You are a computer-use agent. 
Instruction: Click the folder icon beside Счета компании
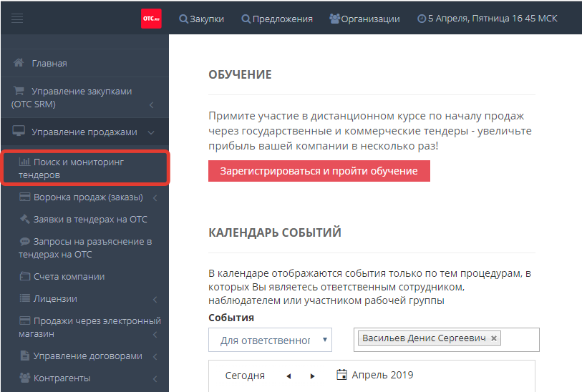point(24,277)
